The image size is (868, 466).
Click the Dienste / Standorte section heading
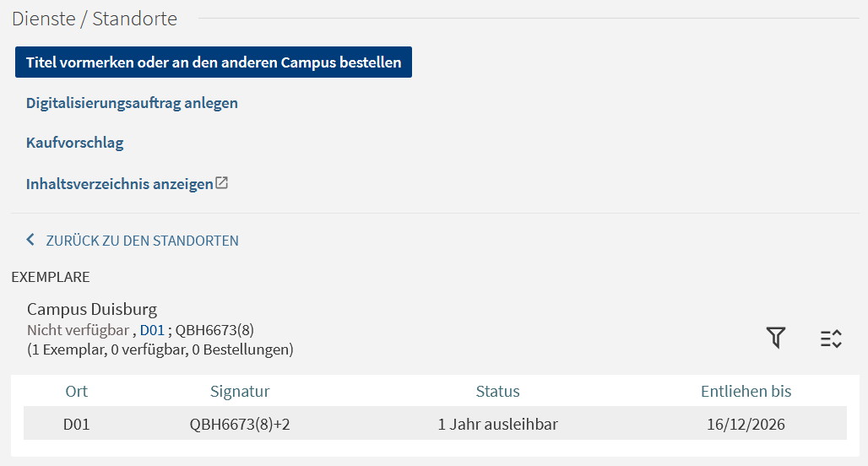(x=95, y=19)
